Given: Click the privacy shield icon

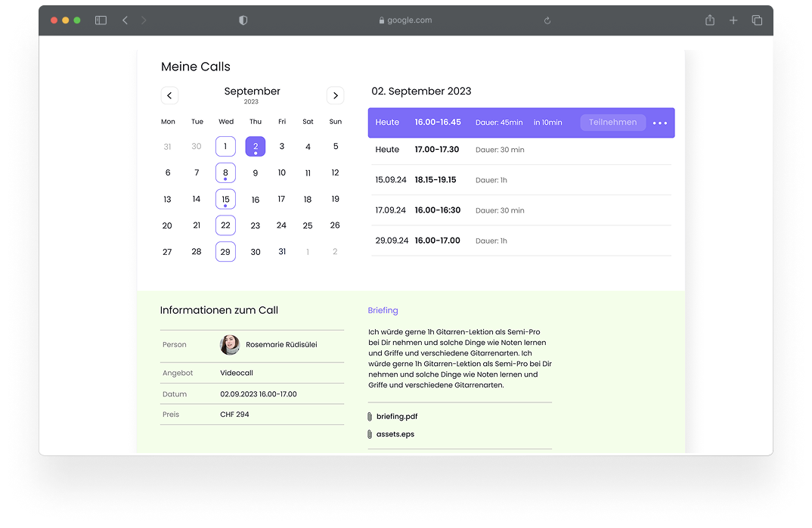Looking at the screenshot, I should (x=243, y=20).
